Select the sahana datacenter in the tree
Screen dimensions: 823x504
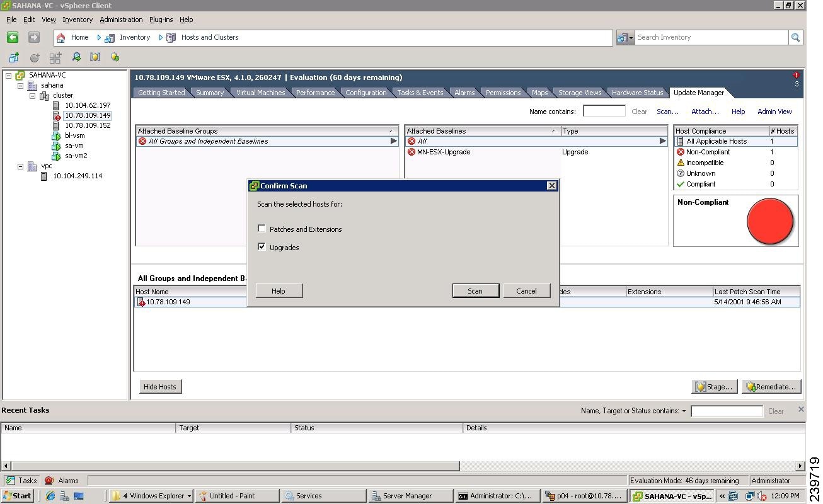pos(52,85)
